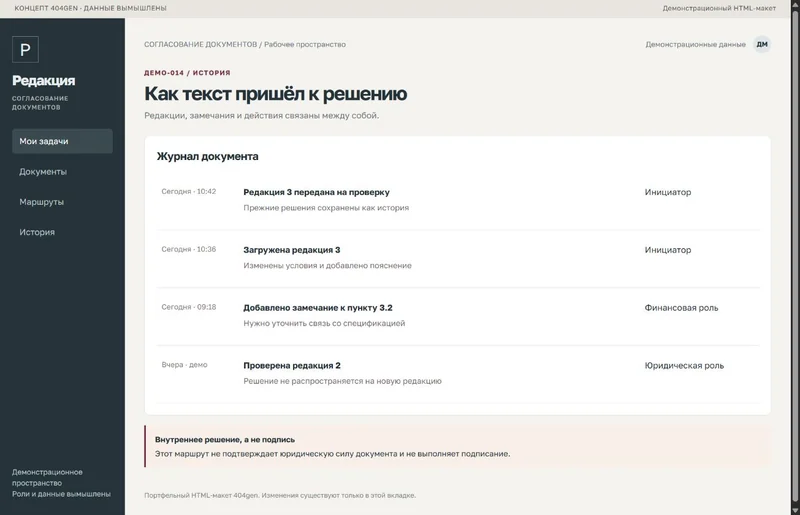Click the Редакция app title
Image resolution: width=800 pixels, height=515 pixels.
point(43,81)
